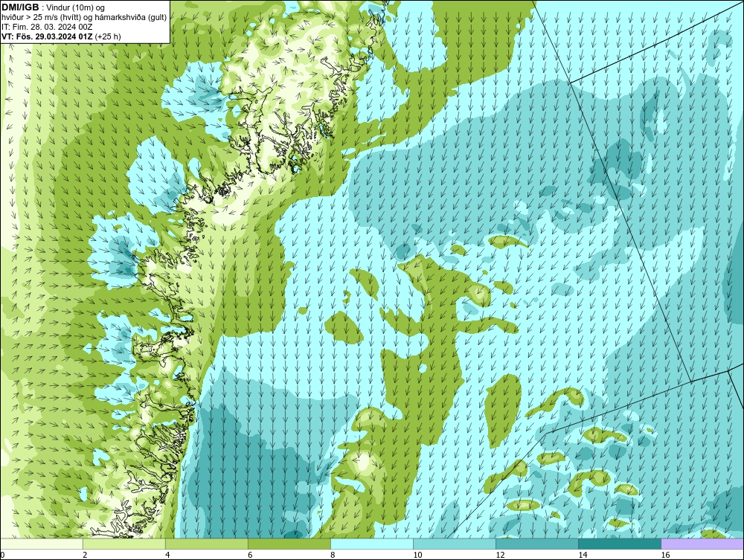Viewport: 744px width, 560px height.
Task: Click the legend label '4'
Action: pyautogui.click(x=167, y=555)
